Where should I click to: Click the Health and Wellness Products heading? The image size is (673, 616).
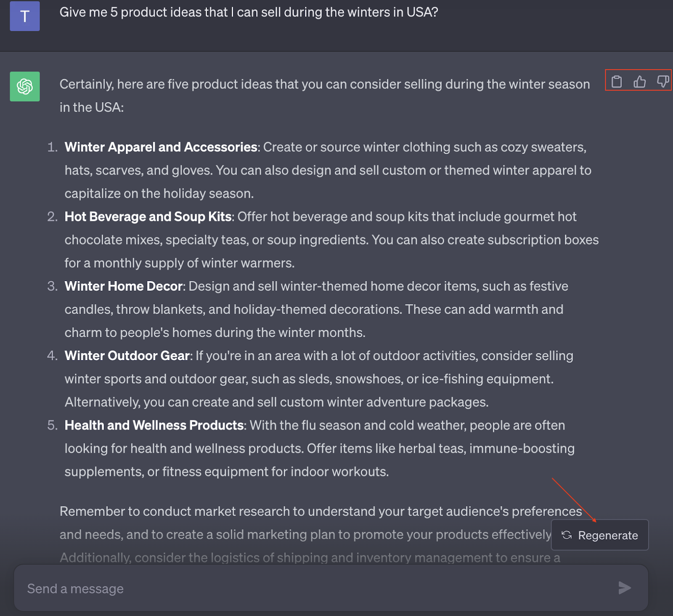[154, 425]
